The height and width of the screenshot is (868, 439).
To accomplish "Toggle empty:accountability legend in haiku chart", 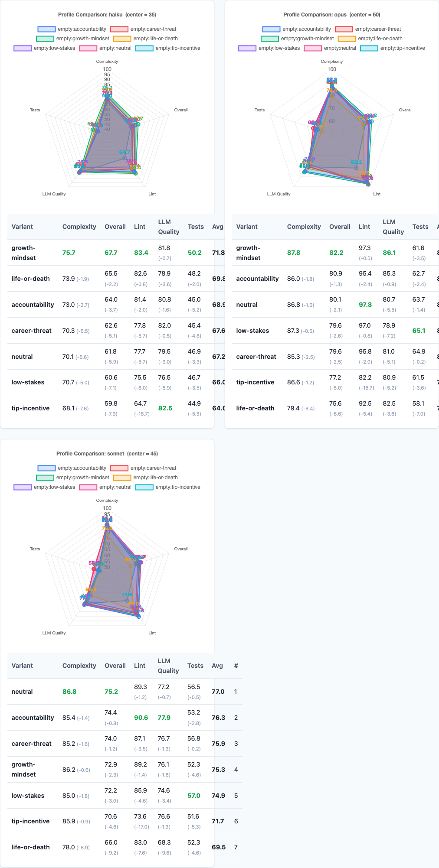I will (72, 29).
